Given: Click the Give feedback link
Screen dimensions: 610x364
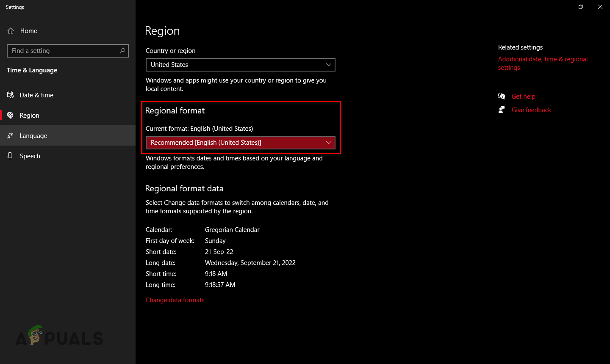Looking at the screenshot, I should click(x=531, y=110).
